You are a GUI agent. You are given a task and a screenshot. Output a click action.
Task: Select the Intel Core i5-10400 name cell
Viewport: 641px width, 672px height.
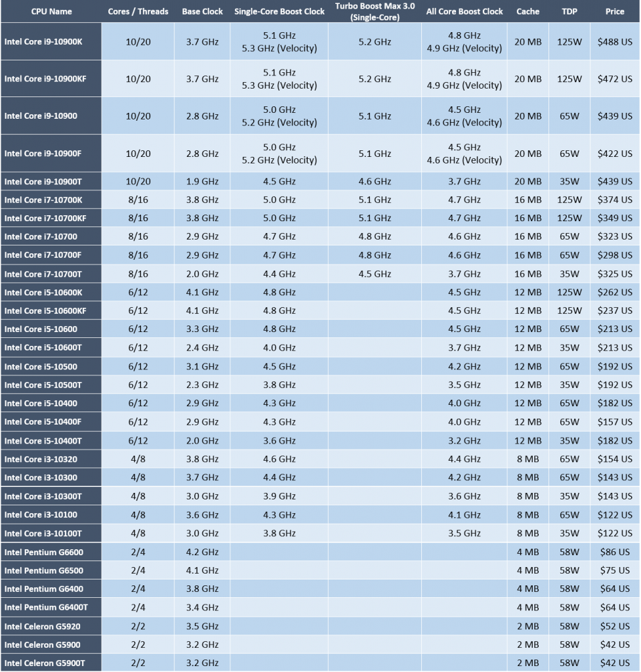51,404
